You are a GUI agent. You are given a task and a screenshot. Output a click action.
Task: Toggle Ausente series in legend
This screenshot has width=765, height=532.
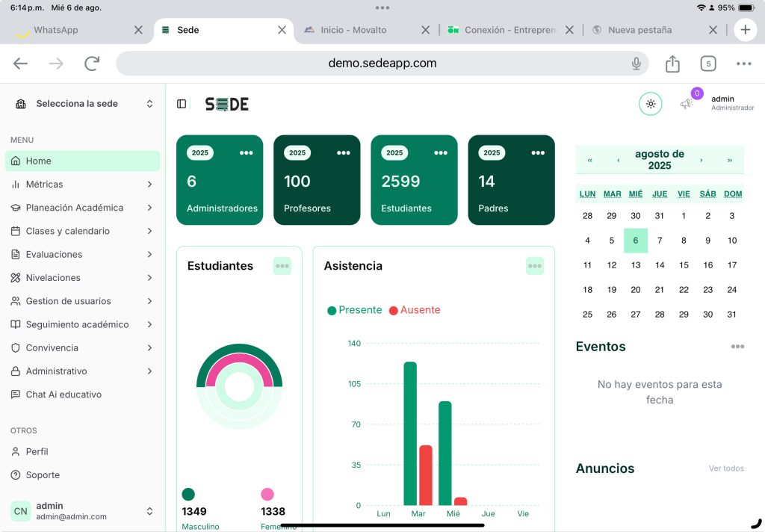[x=415, y=310]
